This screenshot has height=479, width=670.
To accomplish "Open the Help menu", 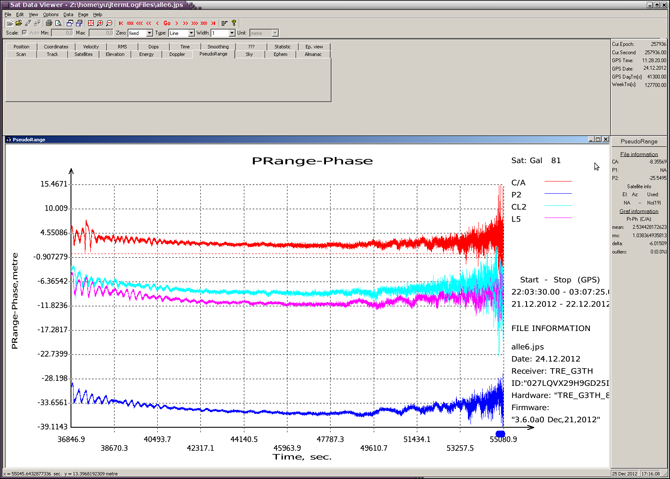I will (97, 14).
